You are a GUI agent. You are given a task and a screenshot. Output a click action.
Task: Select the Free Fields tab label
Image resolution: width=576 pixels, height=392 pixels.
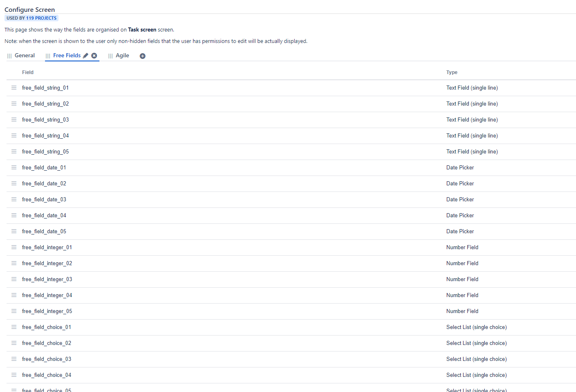pyautogui.click(x=67, y=56)
